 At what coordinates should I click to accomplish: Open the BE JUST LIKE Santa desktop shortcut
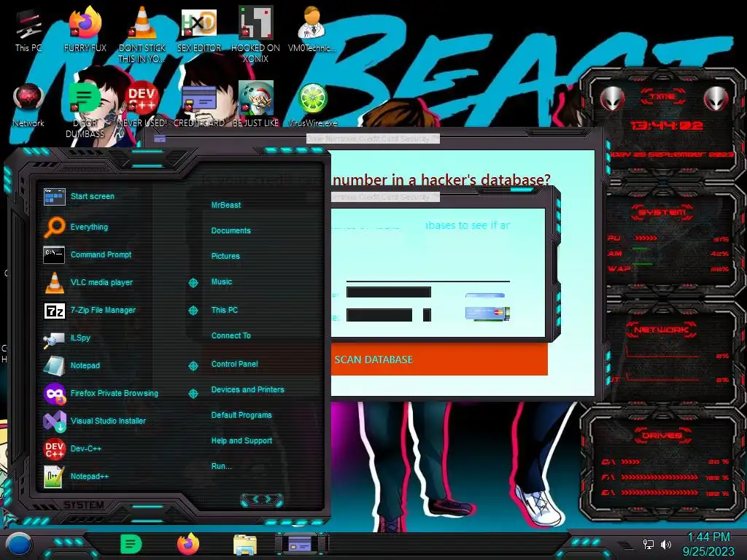coord(256,105)
